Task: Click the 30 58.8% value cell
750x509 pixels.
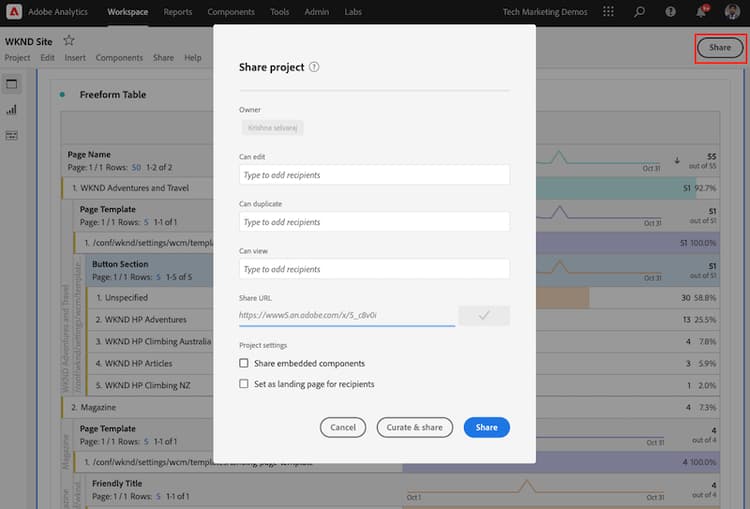Action: [698, 298]
